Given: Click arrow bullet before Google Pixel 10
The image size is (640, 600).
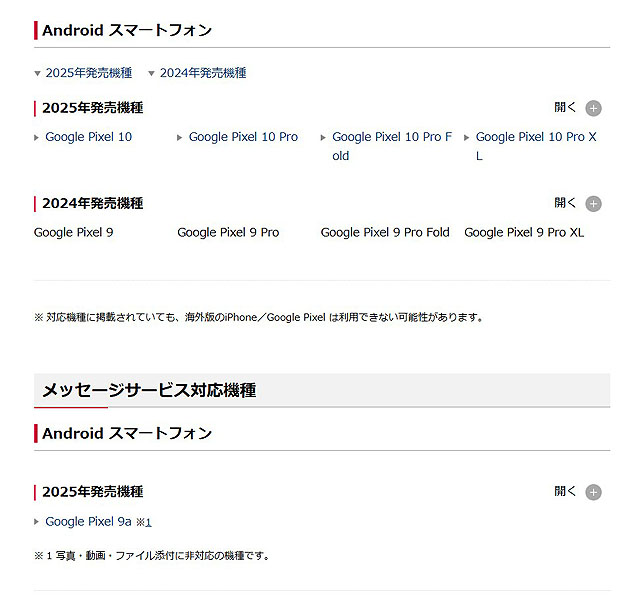Looking at the screenshot, I should [37, 138].
